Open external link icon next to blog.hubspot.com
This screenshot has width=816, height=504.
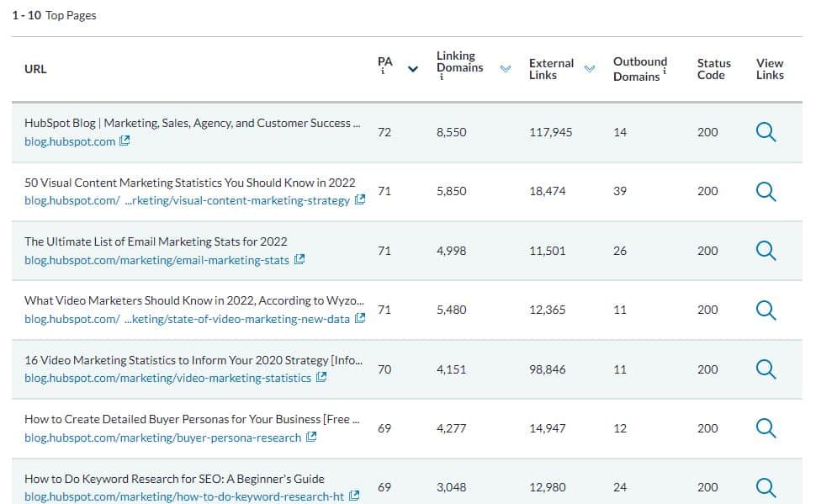coord(125,141)
